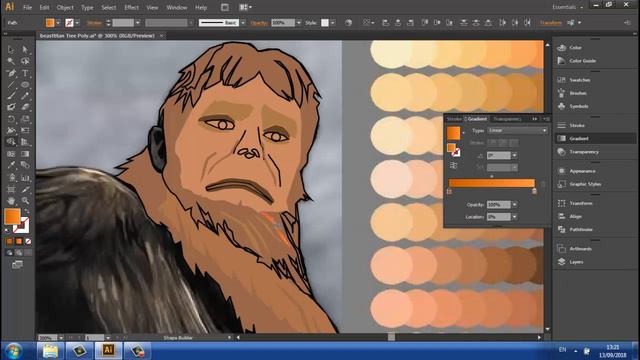This screenshot has height=360, width=640.
Task: Open brush definition Basic dropdown
Action: pyautogui.click(x=243, y=23)
